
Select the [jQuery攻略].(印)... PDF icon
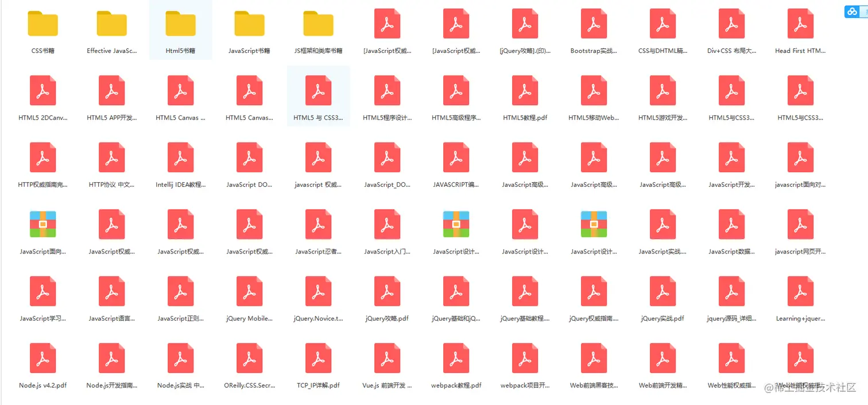[525, 24]
